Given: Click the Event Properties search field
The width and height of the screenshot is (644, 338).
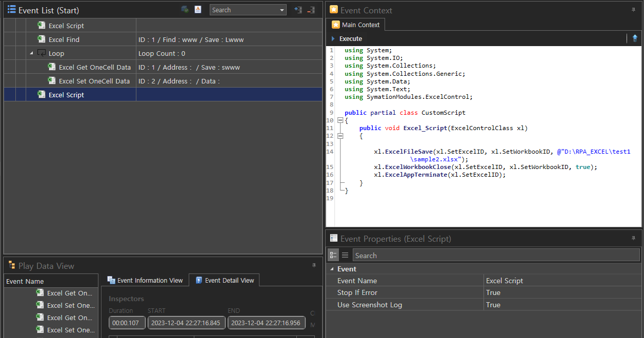Looking at the screenshot, I should (496, 255).
